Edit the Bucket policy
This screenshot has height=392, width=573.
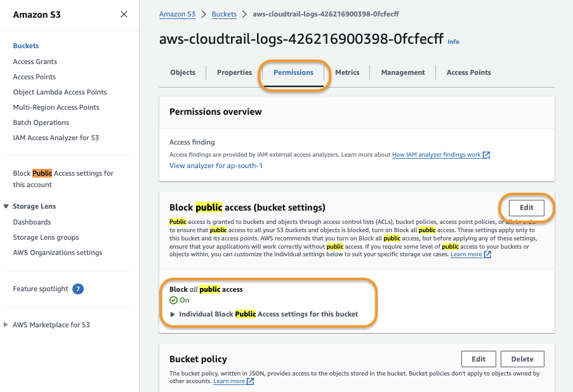pyautogui.click(x=478, y=359)
